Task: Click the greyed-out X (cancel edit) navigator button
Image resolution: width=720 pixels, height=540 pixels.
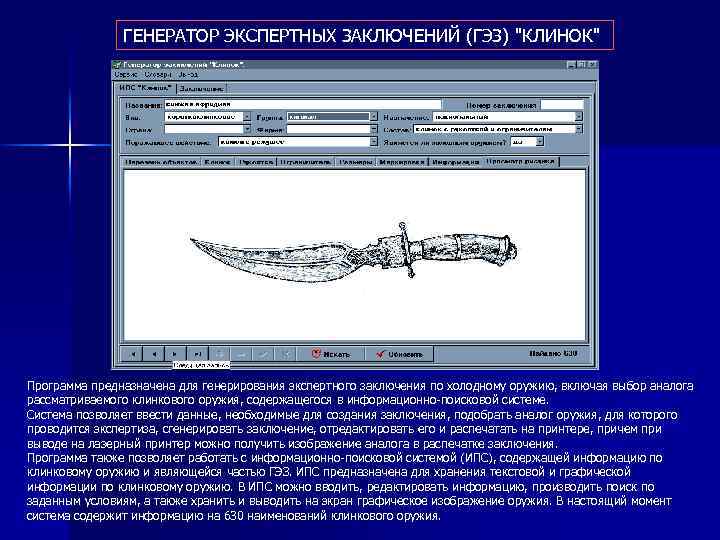Action: tap(285, 354)
